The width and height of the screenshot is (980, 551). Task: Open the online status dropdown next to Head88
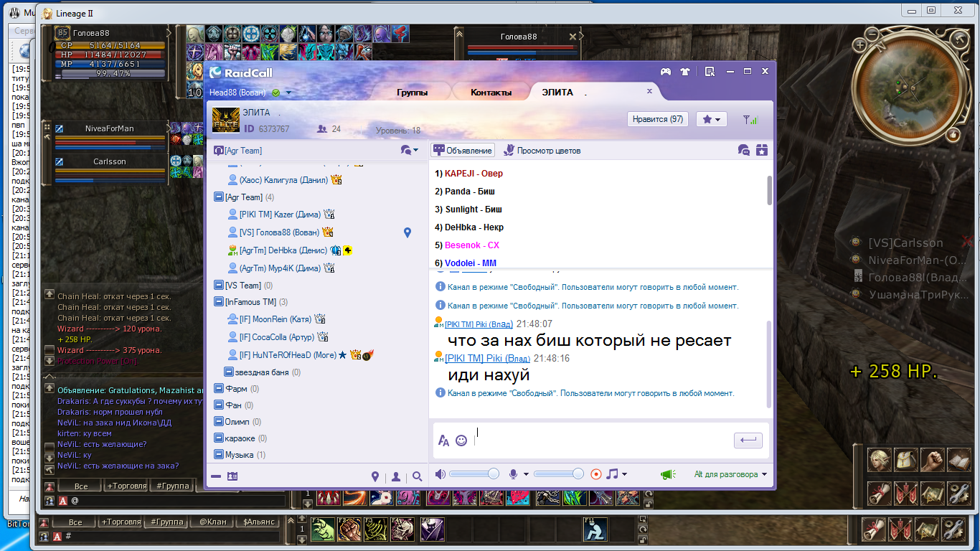(x=288, y=93)
